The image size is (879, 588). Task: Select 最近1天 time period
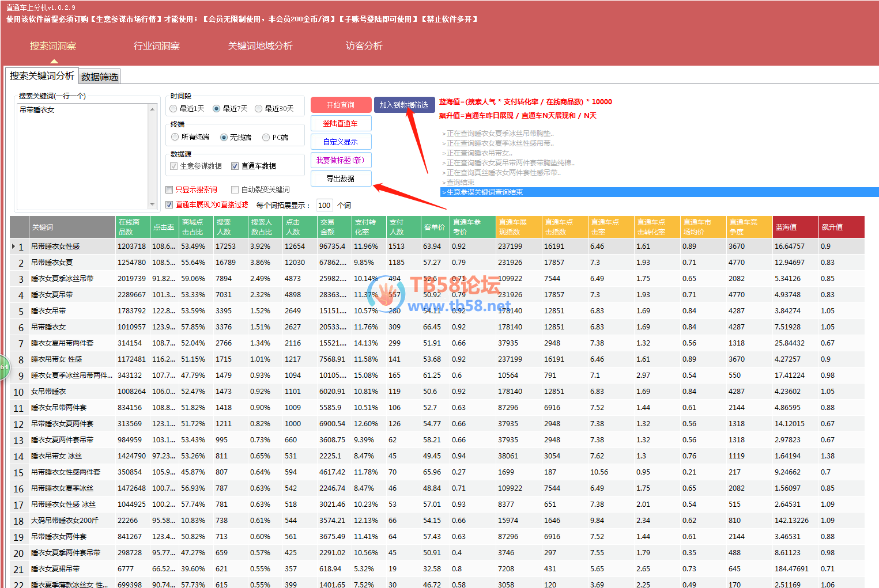click(x=173, y=108)
